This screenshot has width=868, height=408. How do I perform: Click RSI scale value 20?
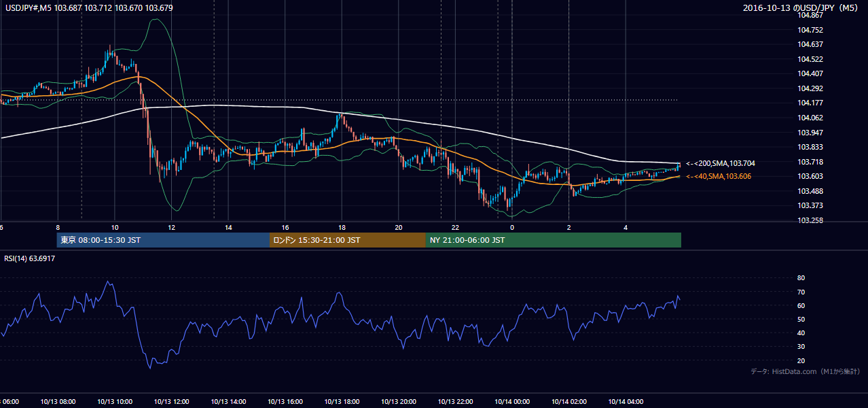click(801, 360)
